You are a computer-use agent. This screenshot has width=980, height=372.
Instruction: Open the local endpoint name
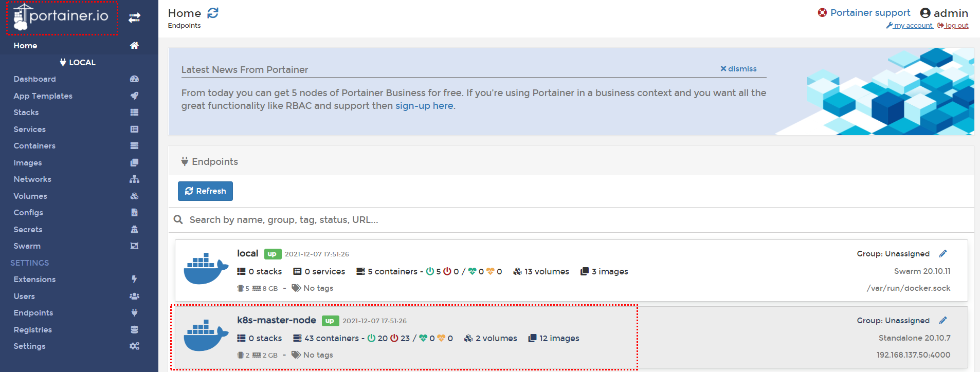pyautogui.click(x=247, y=253)
